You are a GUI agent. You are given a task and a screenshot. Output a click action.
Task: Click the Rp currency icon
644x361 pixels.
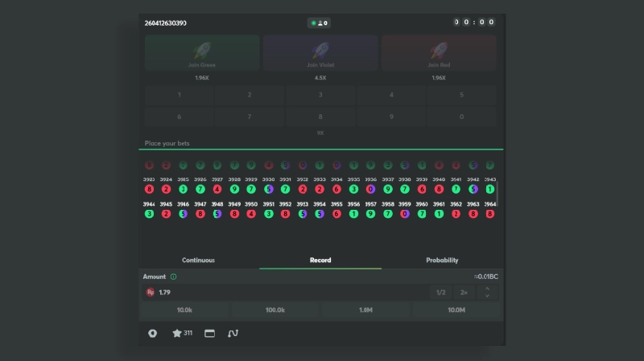(151, 293)
